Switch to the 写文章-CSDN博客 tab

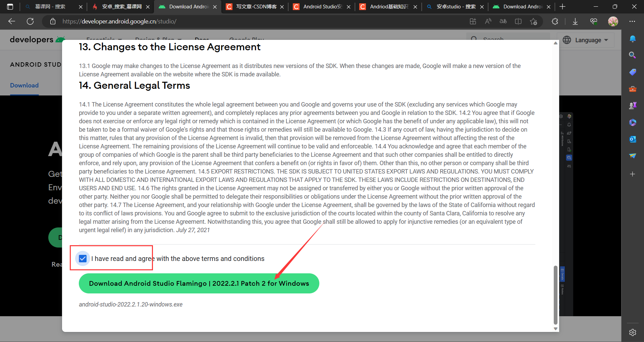pos(257,7)
